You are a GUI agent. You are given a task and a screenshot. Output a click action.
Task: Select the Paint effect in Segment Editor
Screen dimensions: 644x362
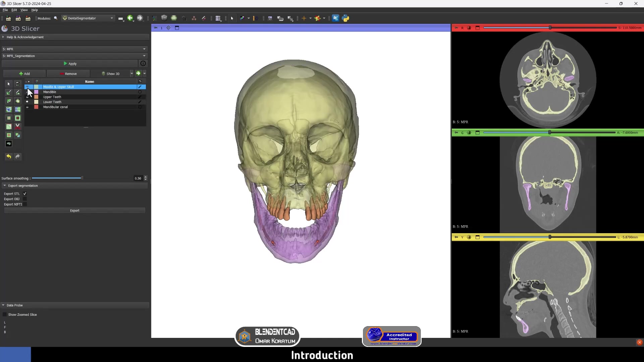coord(9,92)
